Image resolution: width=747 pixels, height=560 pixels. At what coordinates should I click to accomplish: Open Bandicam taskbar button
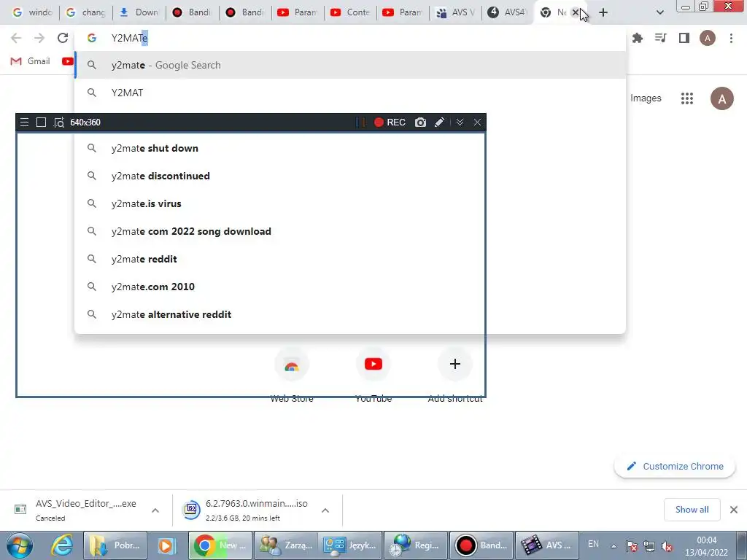(x=481, y=545)
